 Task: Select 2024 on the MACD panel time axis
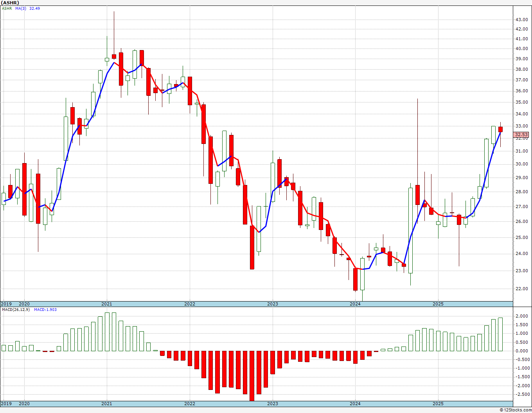click(x=355, y=404)
